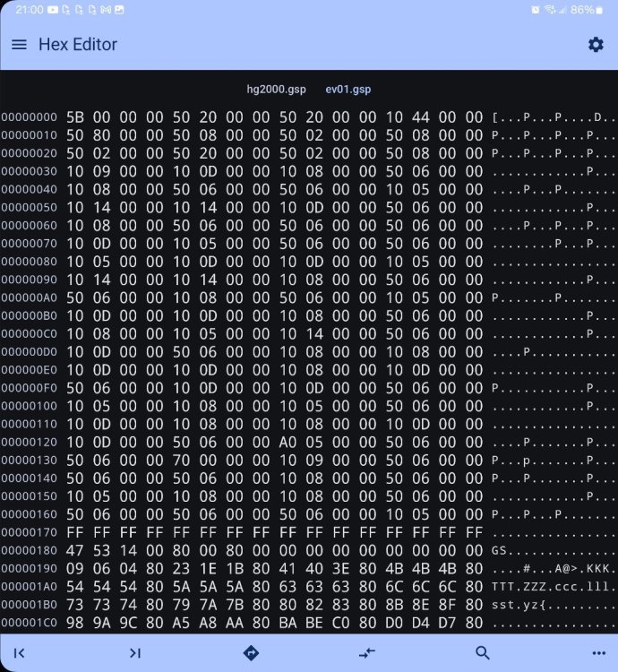Select byte 80 in row 00000010
Screen dimensions: 618x672
[101, 135]
